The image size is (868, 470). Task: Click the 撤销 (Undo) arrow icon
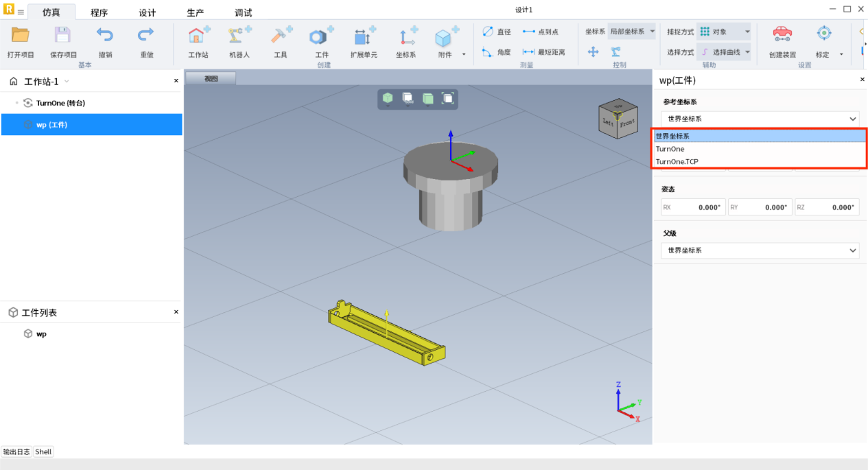(105, 36)
